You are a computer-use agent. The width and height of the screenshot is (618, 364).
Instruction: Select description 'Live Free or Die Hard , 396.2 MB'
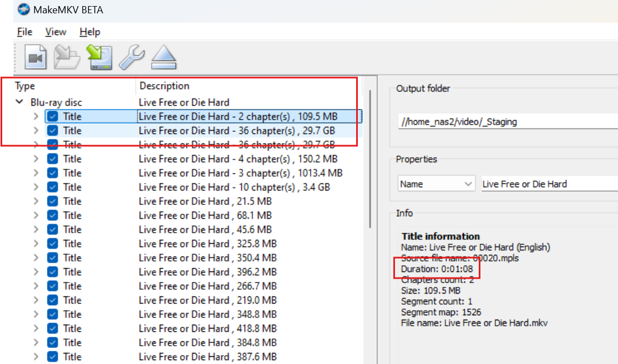pos(207,273)
